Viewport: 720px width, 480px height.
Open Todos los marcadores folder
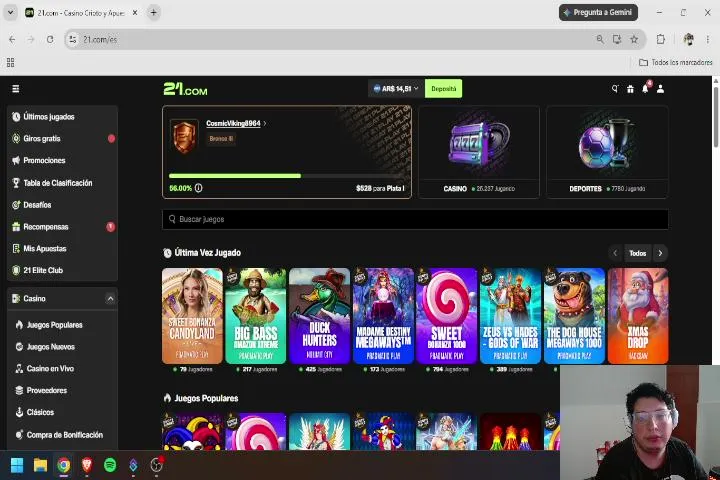click(x=676, y=62)
